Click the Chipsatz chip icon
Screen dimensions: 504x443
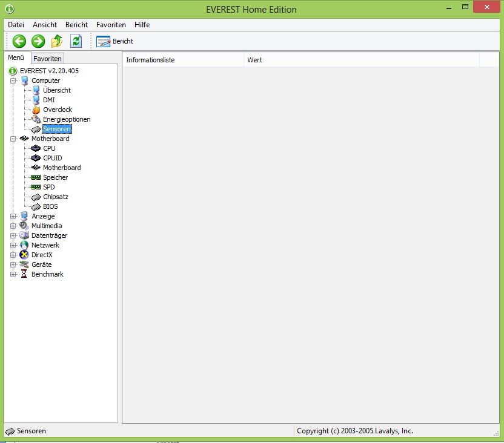[x=36, y=197]
